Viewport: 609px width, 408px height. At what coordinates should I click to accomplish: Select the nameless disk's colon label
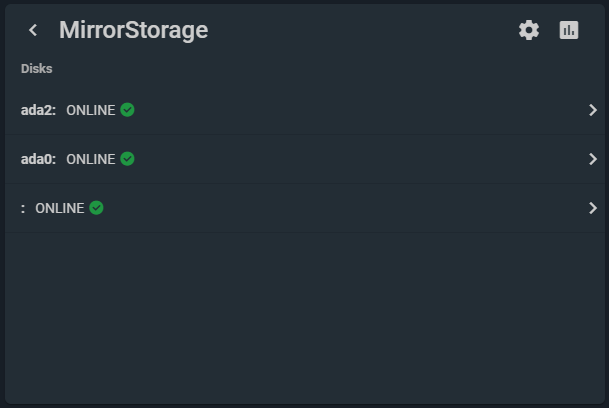[23, 209]
